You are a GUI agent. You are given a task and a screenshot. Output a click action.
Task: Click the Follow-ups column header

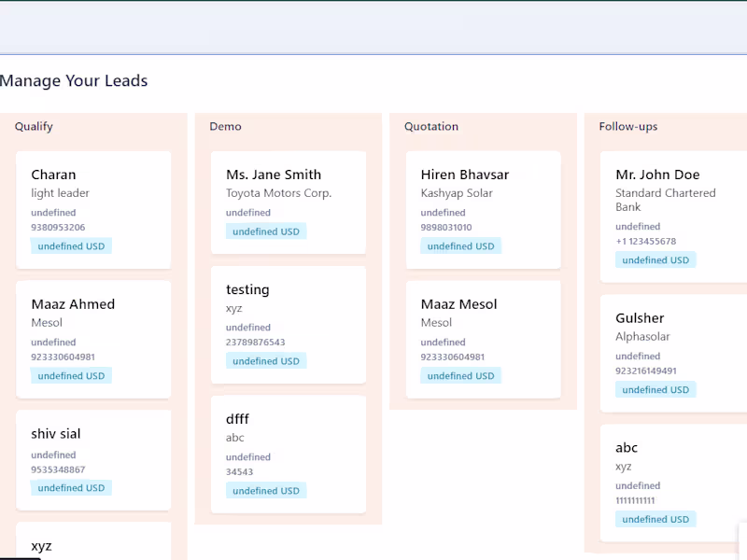628,127
